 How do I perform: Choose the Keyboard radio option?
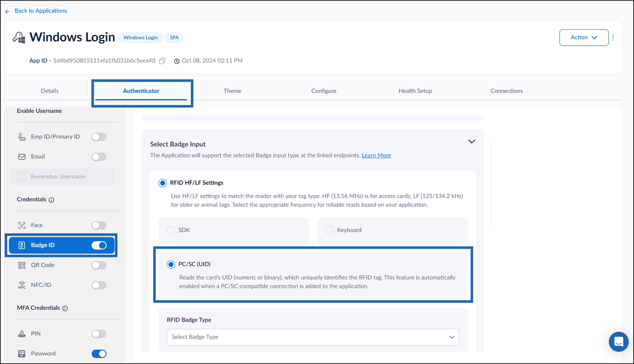pyautogui.click(x=329, y=230)
